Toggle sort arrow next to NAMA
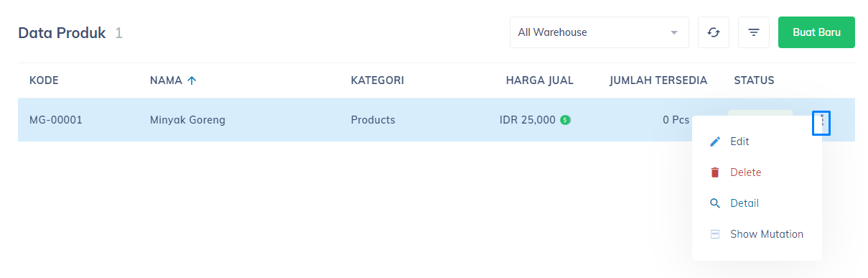This screenshot has width=868, height=278. pos(192,80)
